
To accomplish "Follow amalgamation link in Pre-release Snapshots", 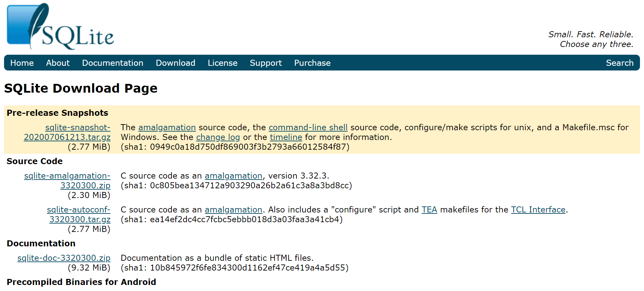I will 167,128.
